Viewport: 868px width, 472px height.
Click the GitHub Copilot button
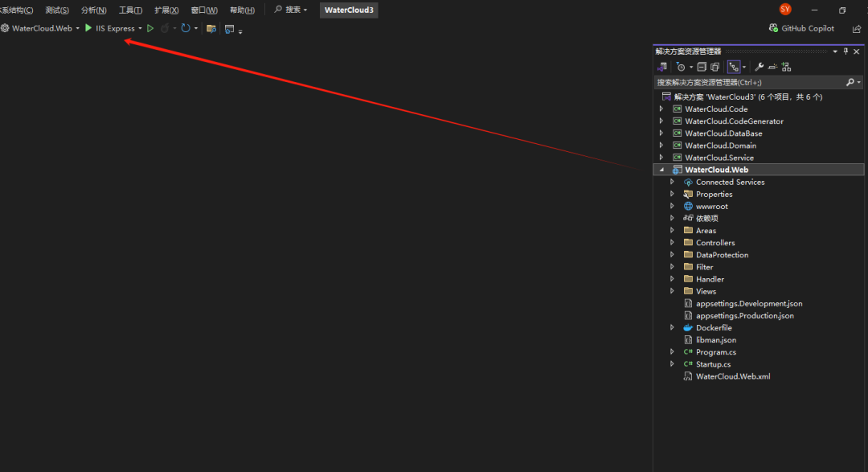point(801,28)
